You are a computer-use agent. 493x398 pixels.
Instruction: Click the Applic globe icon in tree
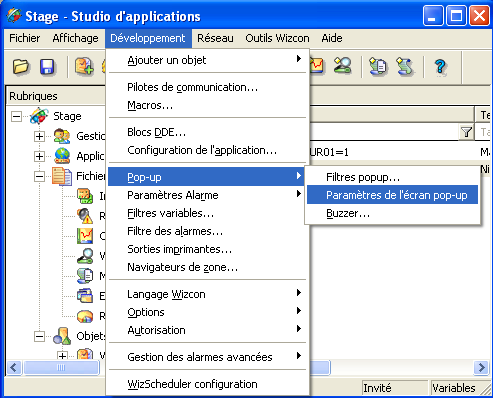(x=62, y=156)
